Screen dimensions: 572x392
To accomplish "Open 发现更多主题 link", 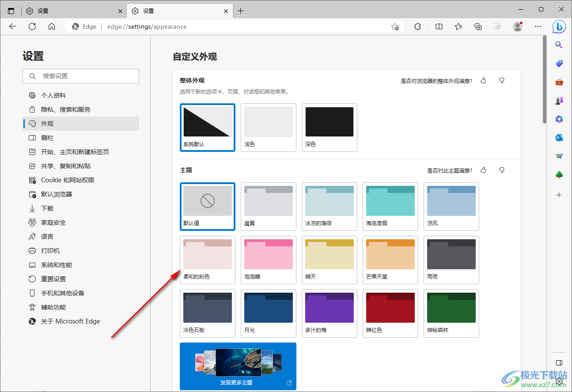I will point(238,366).
